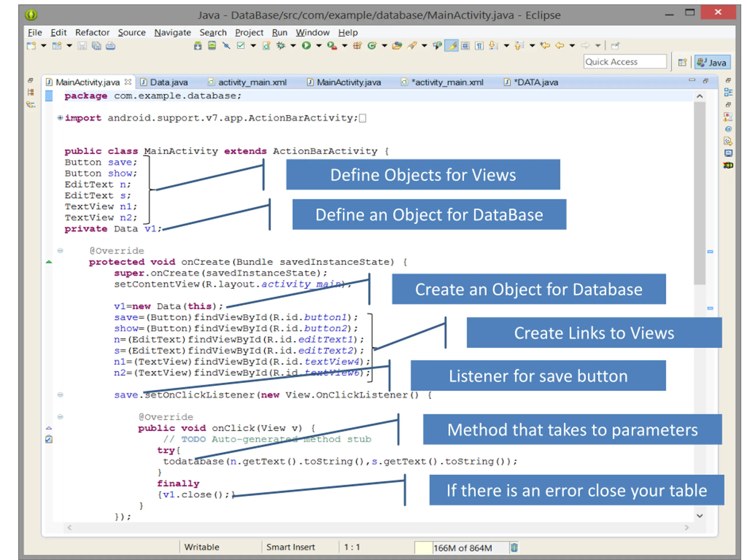This screenshot has width=747, height=560.
Task: Open the Outline view icon in right sidebar
Action: pos(728,92)
